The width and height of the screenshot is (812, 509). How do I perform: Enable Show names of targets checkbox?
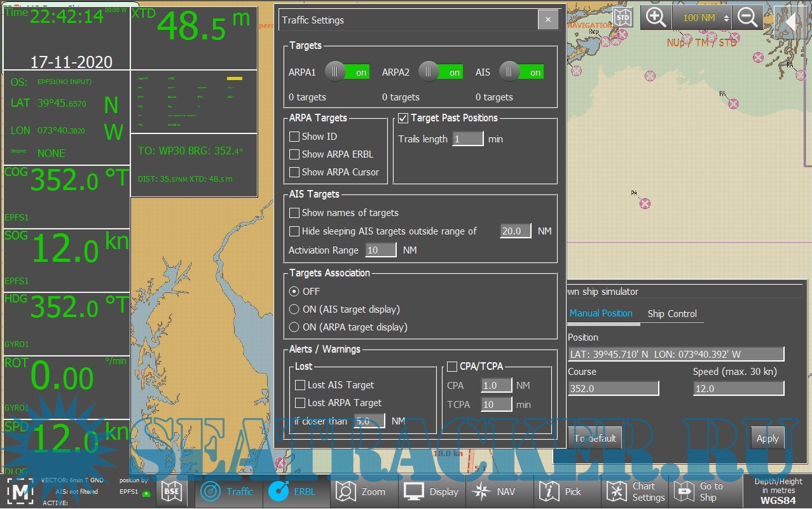[294, 213]
